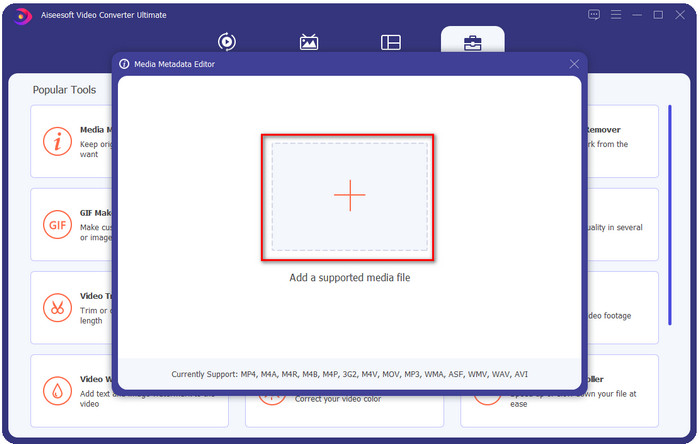Screen dimensions: 700x444
Task: Click the plus icon to add media file
Action: (x=349, y=196)
